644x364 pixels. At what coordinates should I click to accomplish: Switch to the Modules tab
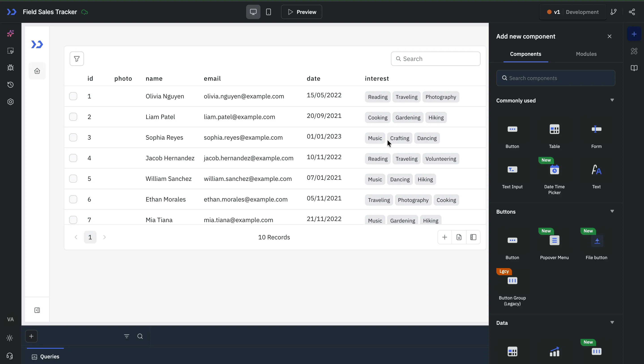586,54
